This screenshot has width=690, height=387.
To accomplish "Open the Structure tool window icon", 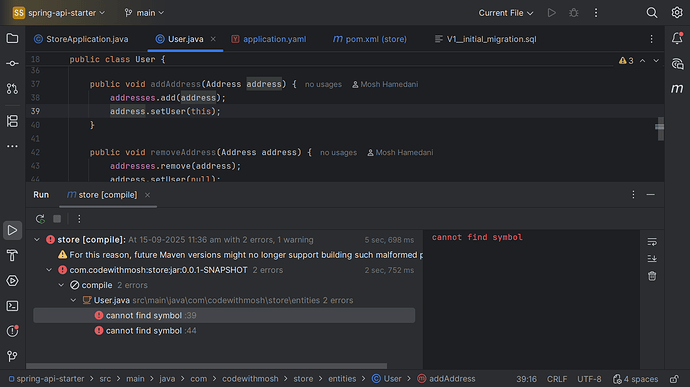I will (12, 121).
